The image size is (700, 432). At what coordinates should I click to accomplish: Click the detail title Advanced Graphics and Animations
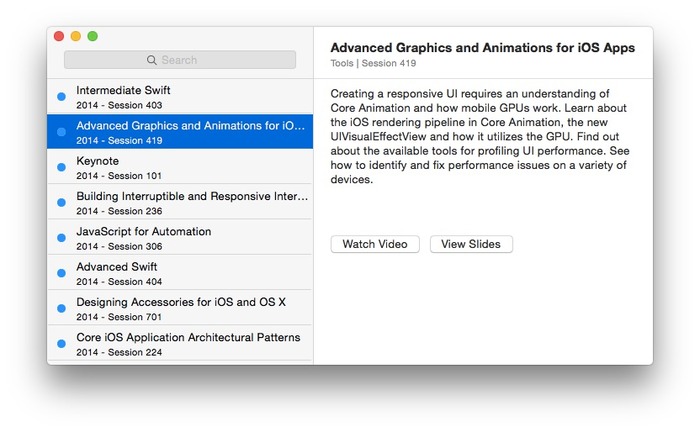(483, 48)
